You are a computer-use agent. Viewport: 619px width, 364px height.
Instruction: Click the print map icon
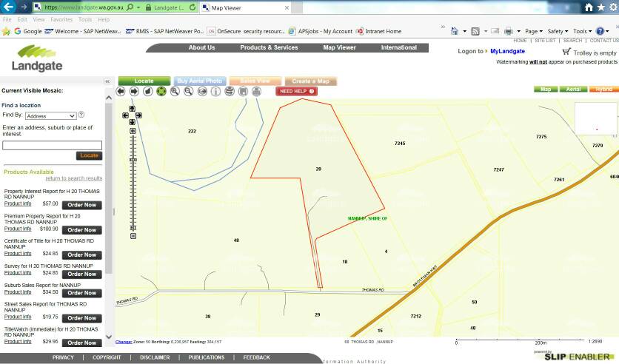(256, 92)
